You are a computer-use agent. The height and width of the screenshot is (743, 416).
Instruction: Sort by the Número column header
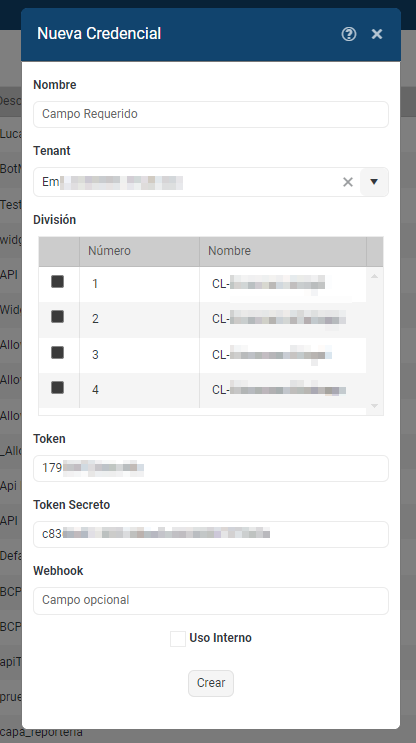pos(139,251)
